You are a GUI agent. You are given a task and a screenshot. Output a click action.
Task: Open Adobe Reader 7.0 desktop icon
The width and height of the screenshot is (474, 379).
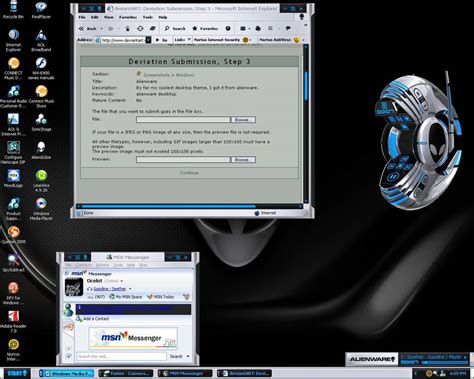pyautogui.click(x=13, y=321)
